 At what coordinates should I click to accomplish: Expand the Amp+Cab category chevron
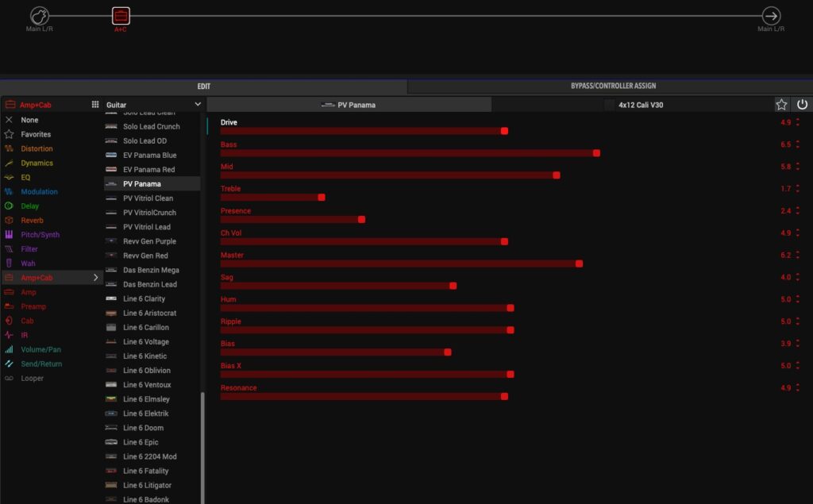(x=96, y=278)
